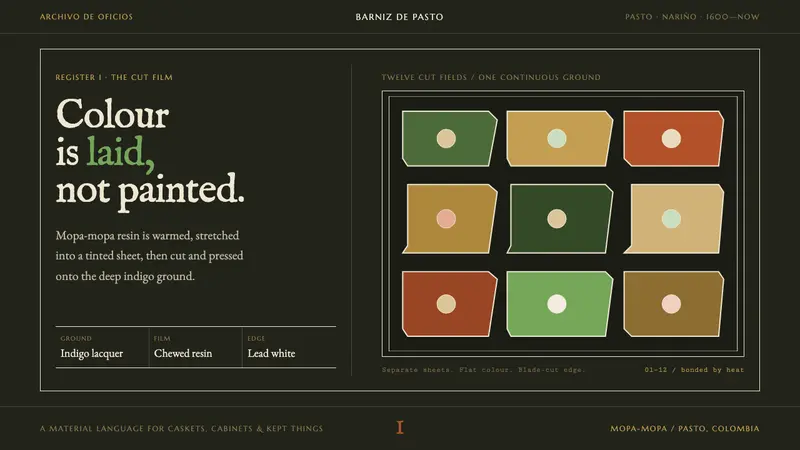The width and height of the screenshot is (800, 450).
Task: Click the dark green cut field swatch
Action: click(x=449, y=139)
